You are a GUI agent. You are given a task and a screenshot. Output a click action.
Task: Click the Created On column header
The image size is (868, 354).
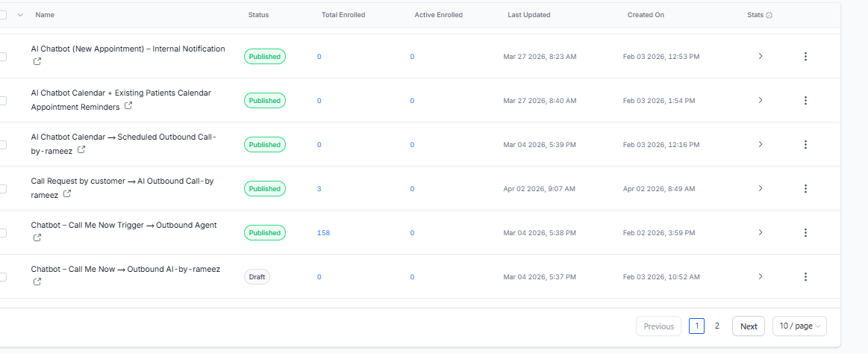(646, 15)
